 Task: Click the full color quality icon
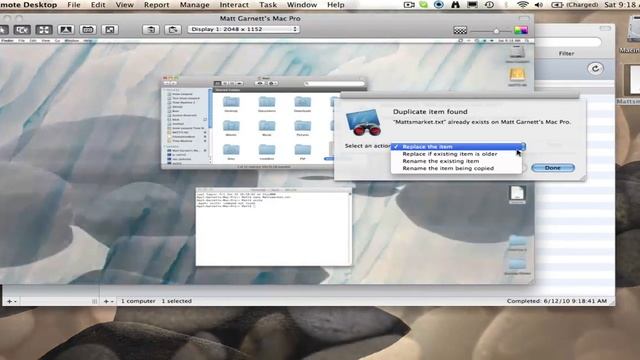pyautogui.click(x=521, y=31)
